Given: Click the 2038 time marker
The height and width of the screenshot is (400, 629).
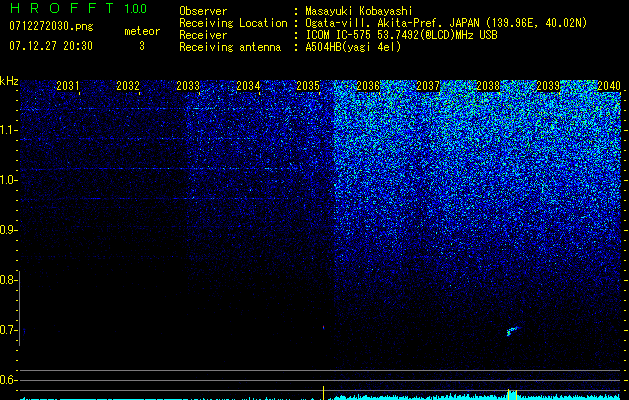Looking at the screenshot, I should [488, 85].
